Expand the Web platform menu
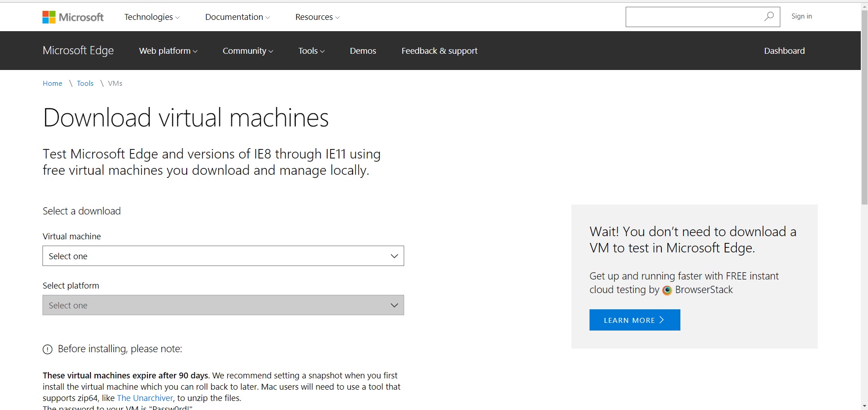Viewport: 868px width, 410px height. [x=168, y=51]
